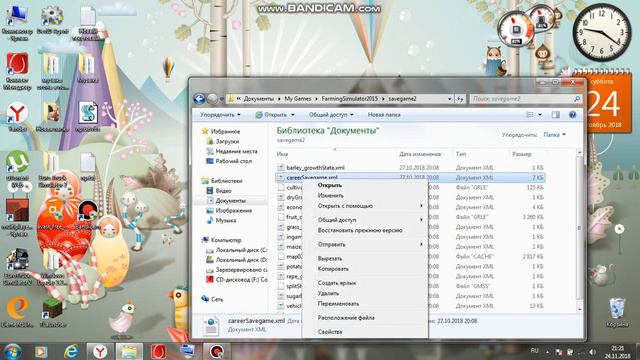Open Opera from the taskbar
The height and width of the screenshot is (360, 640).
tap(158, 351)
